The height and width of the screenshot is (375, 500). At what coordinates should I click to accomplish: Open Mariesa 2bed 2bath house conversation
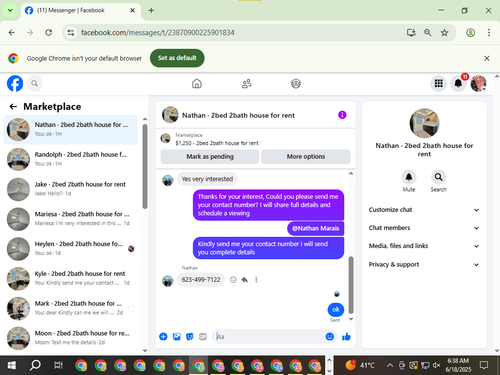click(x=71, y=219)
